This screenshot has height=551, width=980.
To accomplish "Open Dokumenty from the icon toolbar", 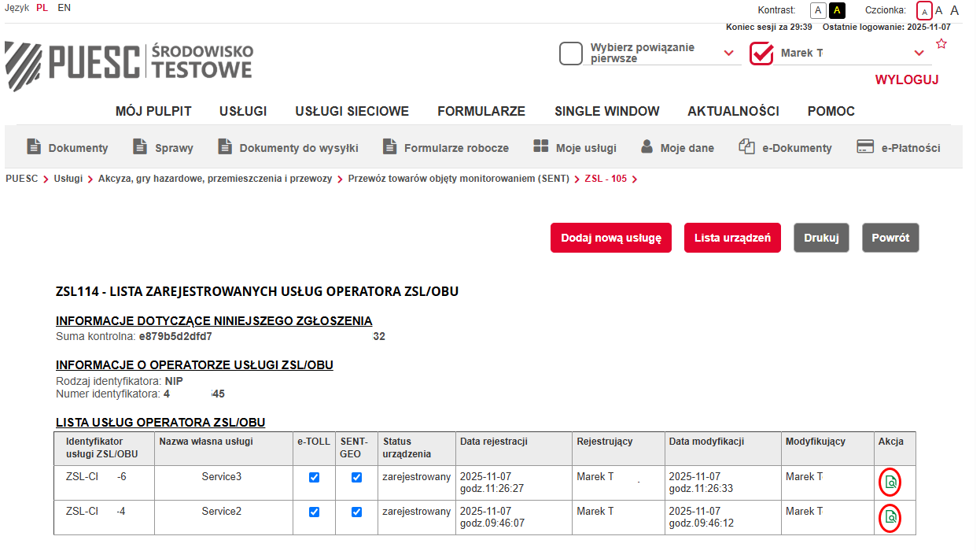I will (34, 147).
